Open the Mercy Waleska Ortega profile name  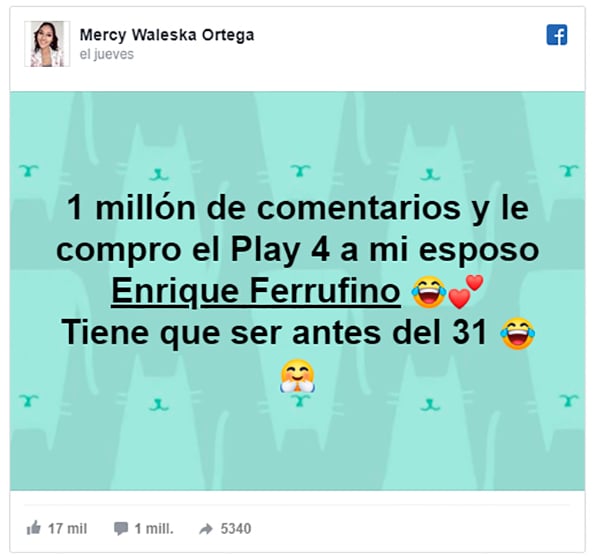coord(167,35)
